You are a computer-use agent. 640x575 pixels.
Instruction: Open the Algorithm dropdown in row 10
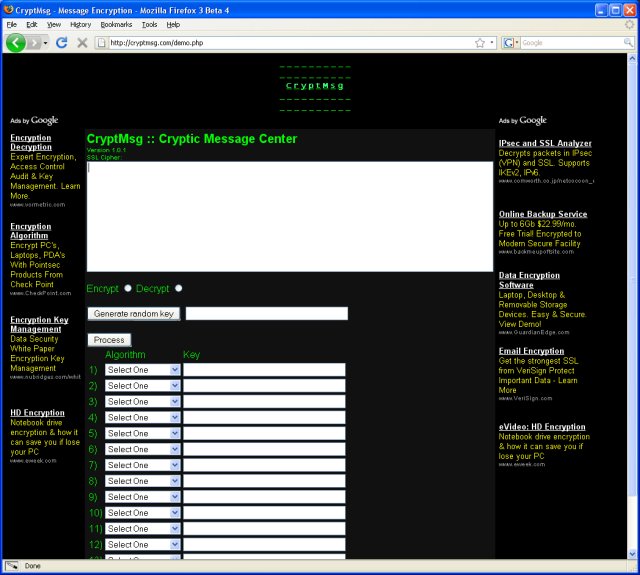click(x=142, y=513)
